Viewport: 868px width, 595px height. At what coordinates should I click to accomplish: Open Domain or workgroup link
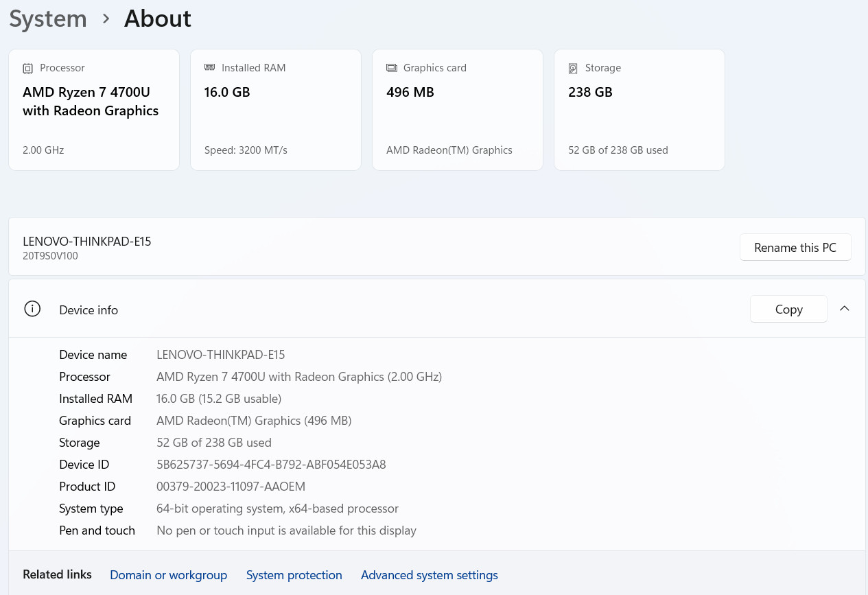168,575
